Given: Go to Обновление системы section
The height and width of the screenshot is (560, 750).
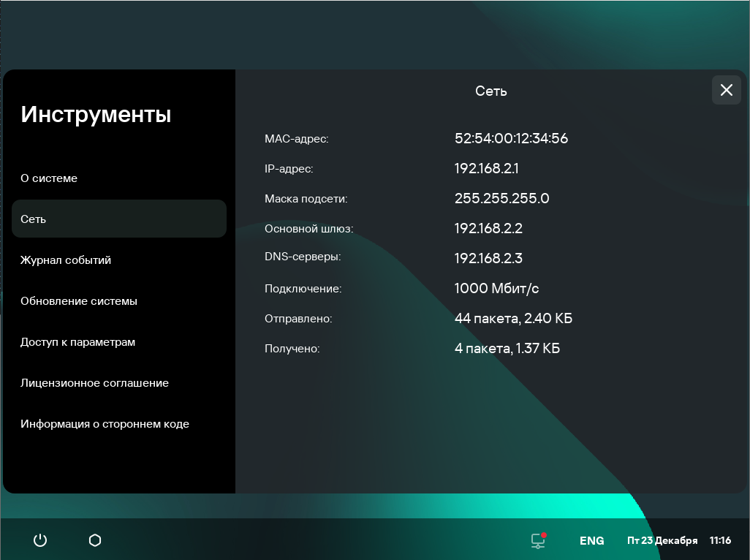Looking at the screenshot, I should click(x=79, y=301).
